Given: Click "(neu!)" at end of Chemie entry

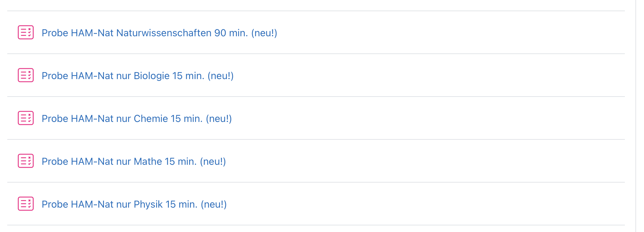Looking at the screenshot, I should (219, 119).
